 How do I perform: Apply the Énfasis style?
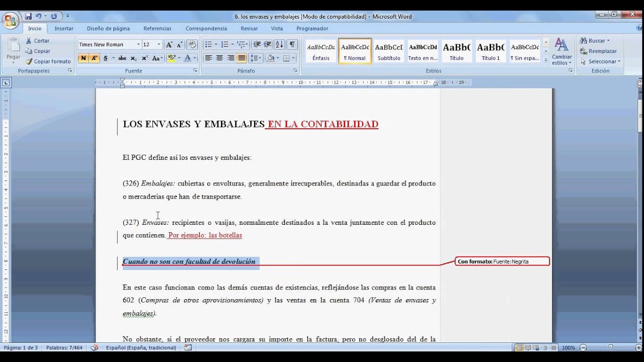[321, 51]
